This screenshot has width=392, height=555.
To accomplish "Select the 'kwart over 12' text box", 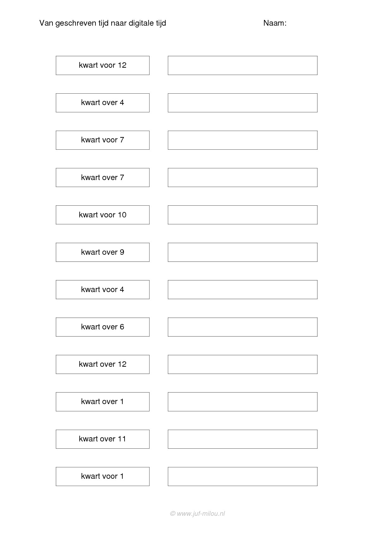I will tap(102, 364).
